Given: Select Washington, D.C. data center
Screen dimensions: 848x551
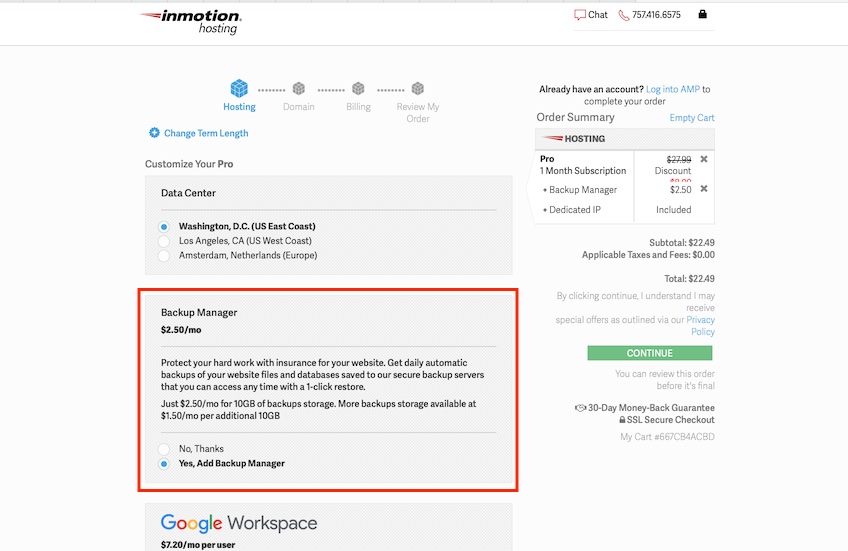Looking at the screenshot, I should (164, 227).
